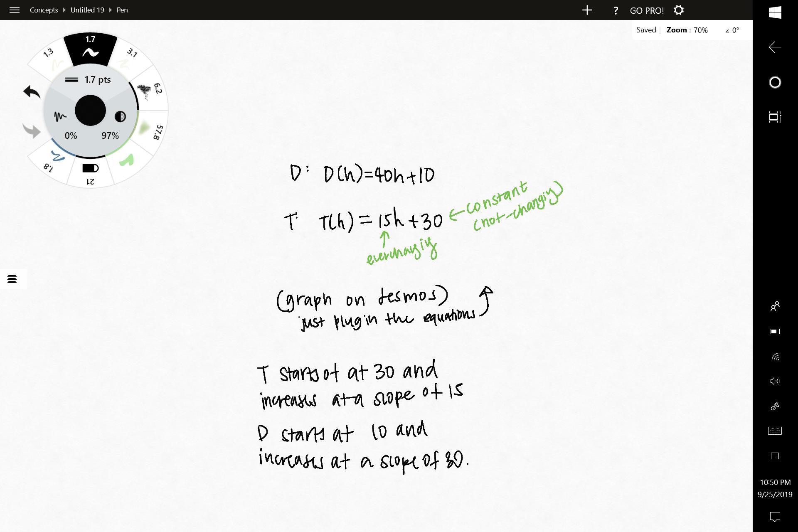Go to Concepts in the breadcrumb
798x532 pixels.
44,10
